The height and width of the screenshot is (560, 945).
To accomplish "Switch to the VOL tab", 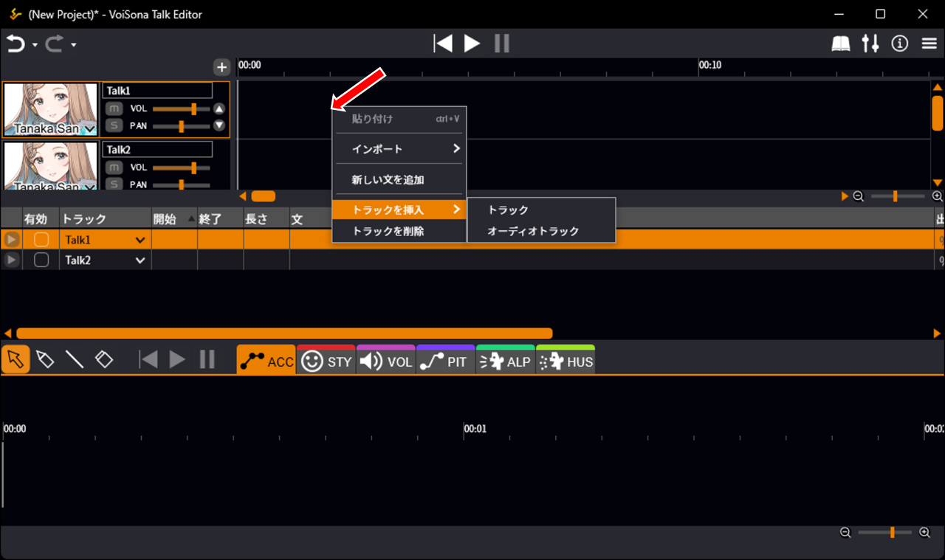I will tap(386, 360).
